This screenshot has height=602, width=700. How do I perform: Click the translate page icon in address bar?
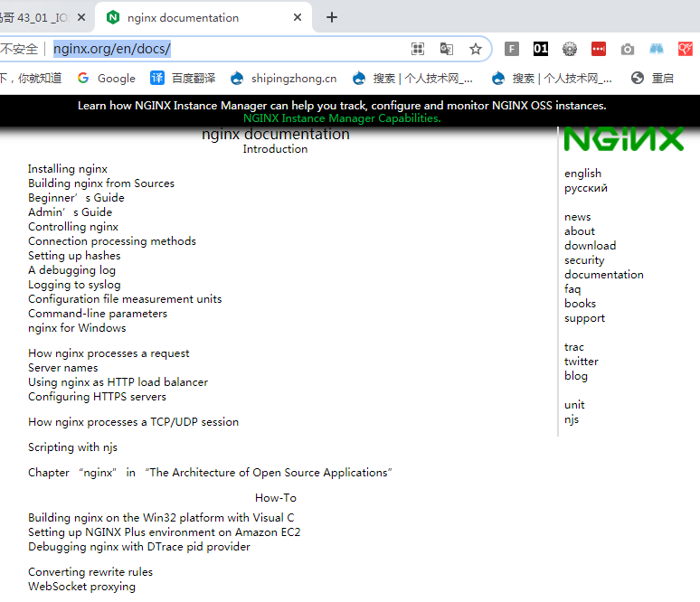(x=447, y=49)
